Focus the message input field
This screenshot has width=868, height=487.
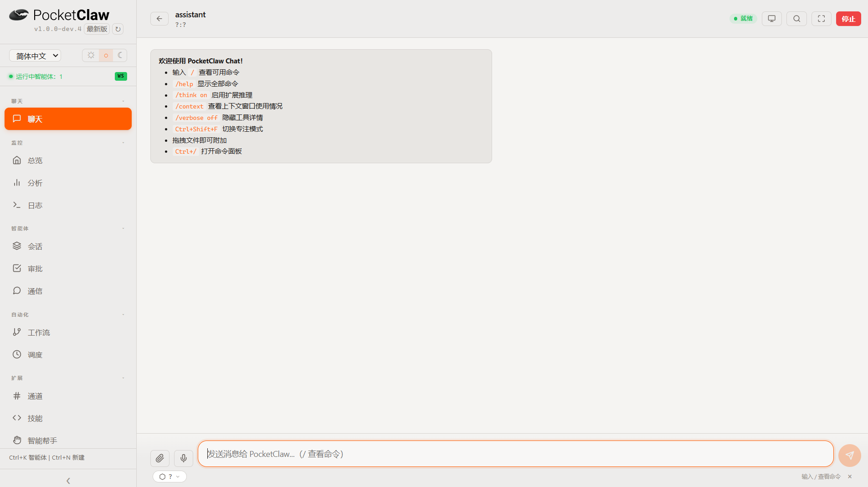[x=516, y=454]
